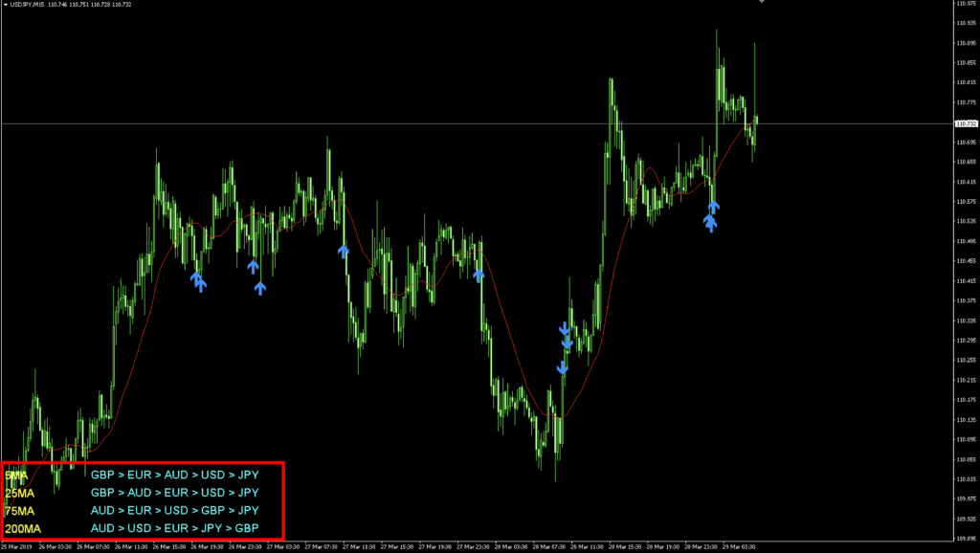980x553 pixels.
Task: Select the 75MA row AUD > EUR > USD ranking
Action: [174, 511]
